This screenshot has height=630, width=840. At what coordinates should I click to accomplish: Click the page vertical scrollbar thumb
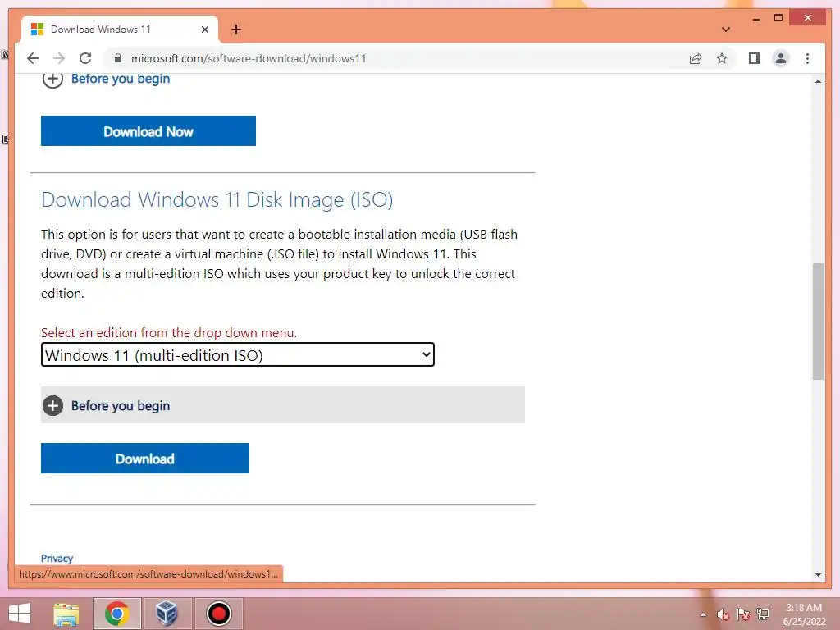click(x=818, y=322)
